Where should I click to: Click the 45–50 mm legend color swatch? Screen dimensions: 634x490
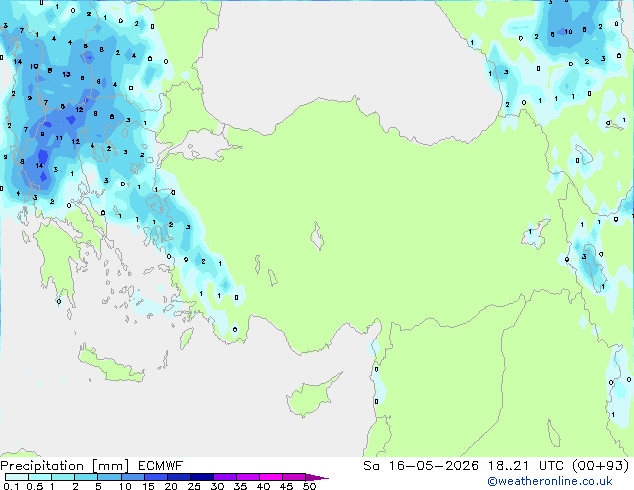tap(294, 477)
